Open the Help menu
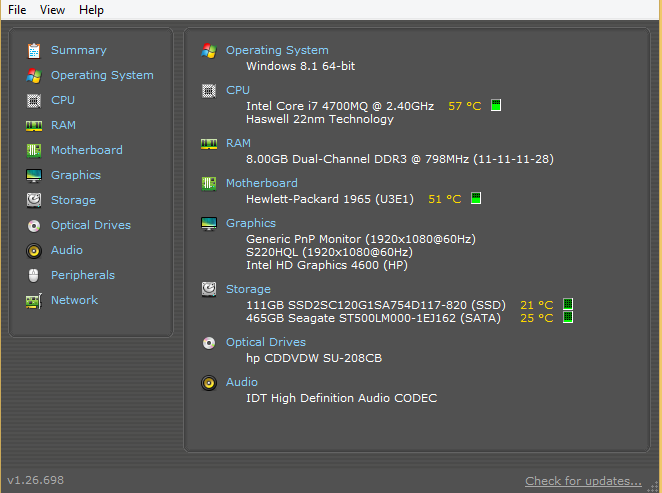 (x=91, y=10)
